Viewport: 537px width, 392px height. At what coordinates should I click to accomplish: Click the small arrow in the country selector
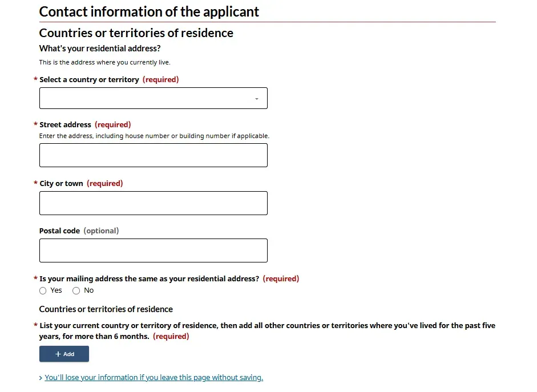(x=257, y=99)
